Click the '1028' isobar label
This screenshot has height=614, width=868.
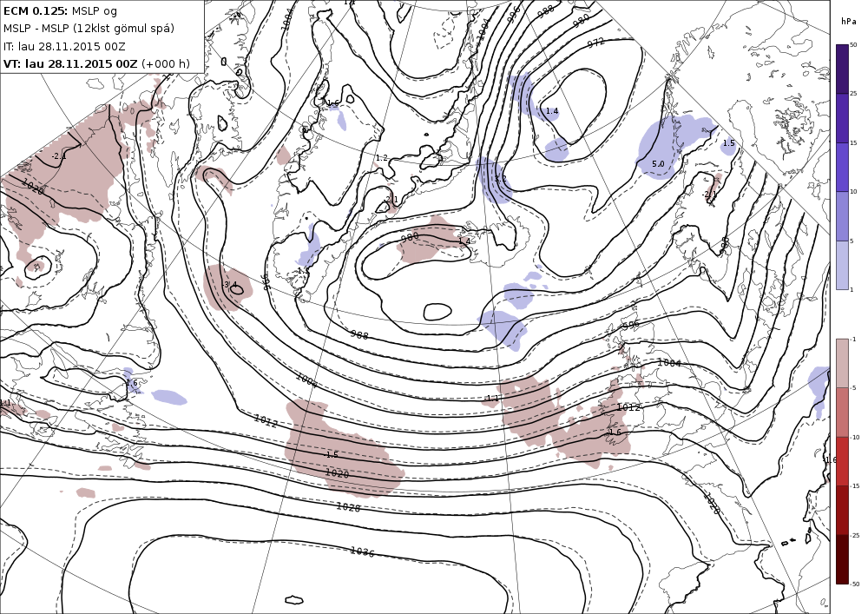(348, 506)
